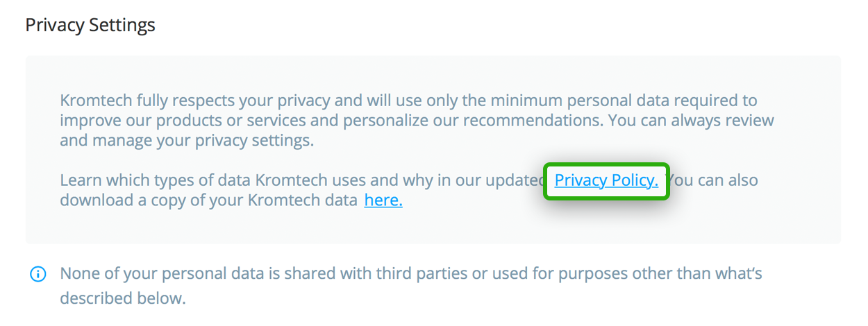Click the line "and manage your privacy settings."
Screen dimensions: 868x326
187,141
